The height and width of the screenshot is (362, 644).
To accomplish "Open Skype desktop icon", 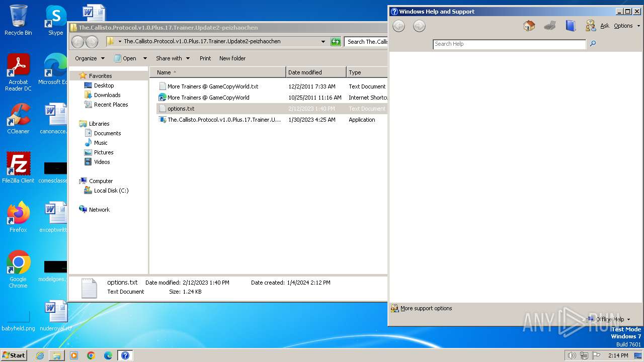I will tap(55, 20).
